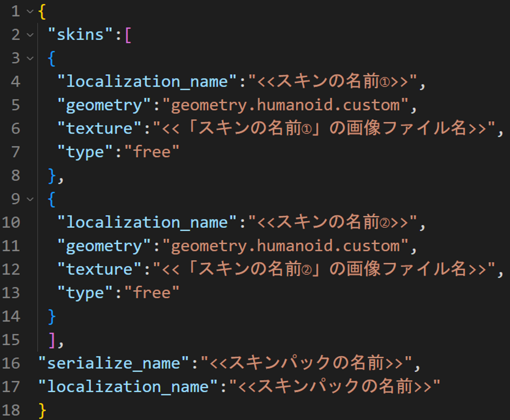Place cursor in the "skins" key
Viewport: 510px width, 420px height.
coord(80,35)
